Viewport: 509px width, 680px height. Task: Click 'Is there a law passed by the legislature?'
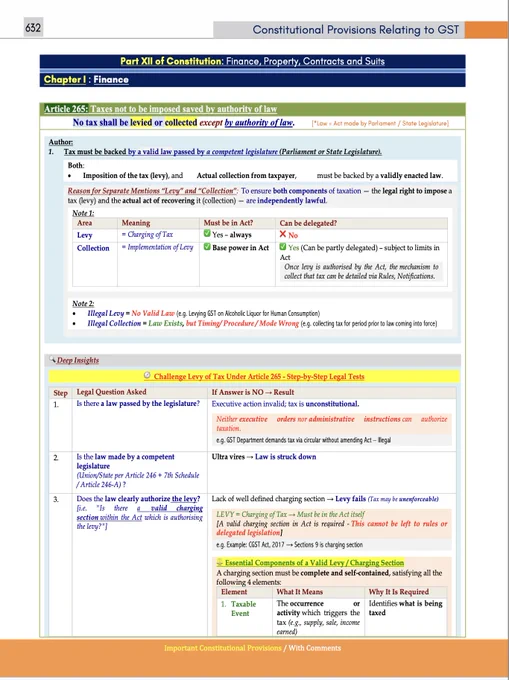tap(138, 404)
